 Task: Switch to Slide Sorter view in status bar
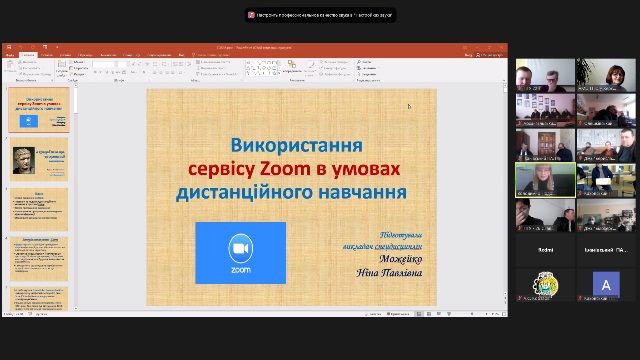429,314
